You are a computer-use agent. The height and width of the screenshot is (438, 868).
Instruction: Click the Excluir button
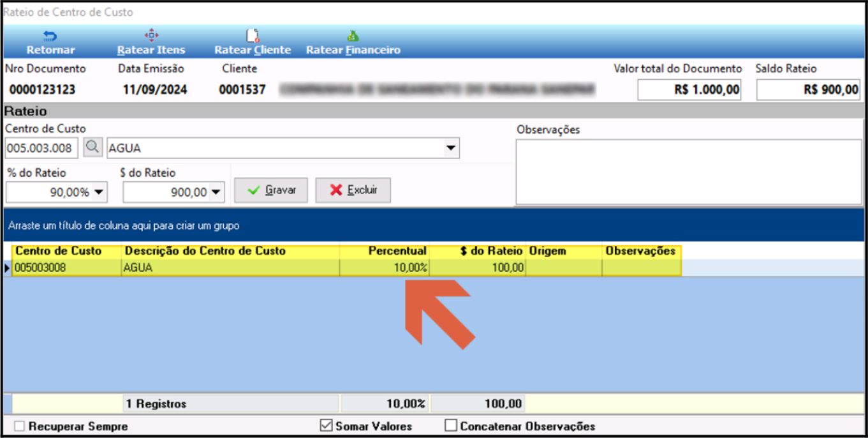[353, 190]
